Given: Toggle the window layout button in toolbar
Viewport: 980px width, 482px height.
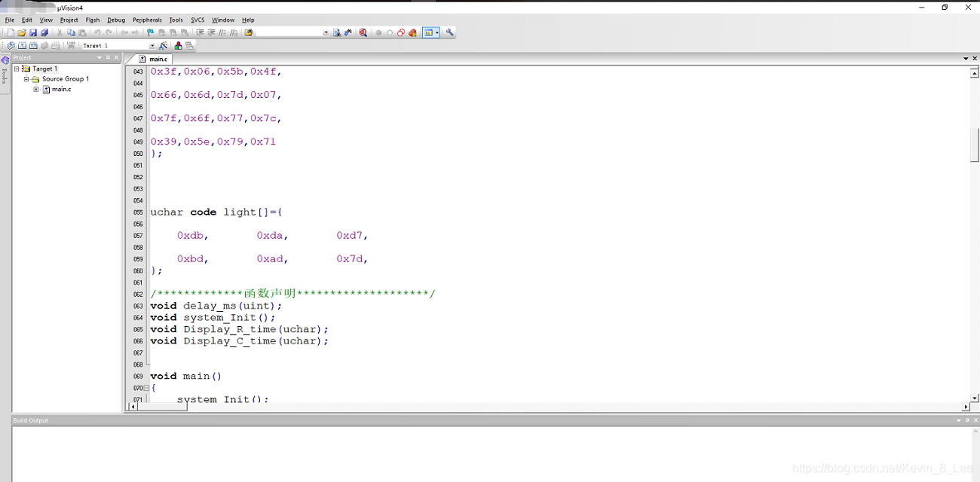Looking at the screenshot, I should pos(428,32).
